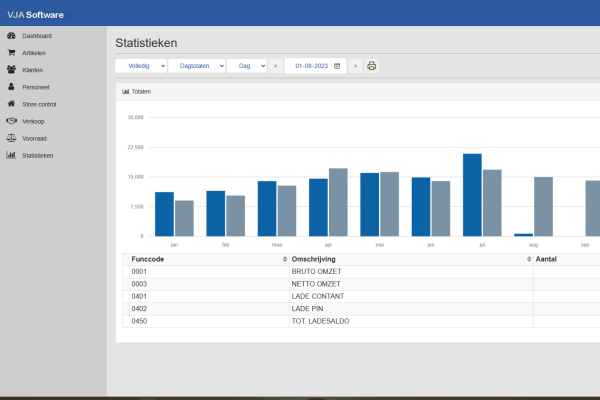Open Voorraad from the sidebar menu
The image size is (600, 400).
pyautogui.click(x=34, y=138)
